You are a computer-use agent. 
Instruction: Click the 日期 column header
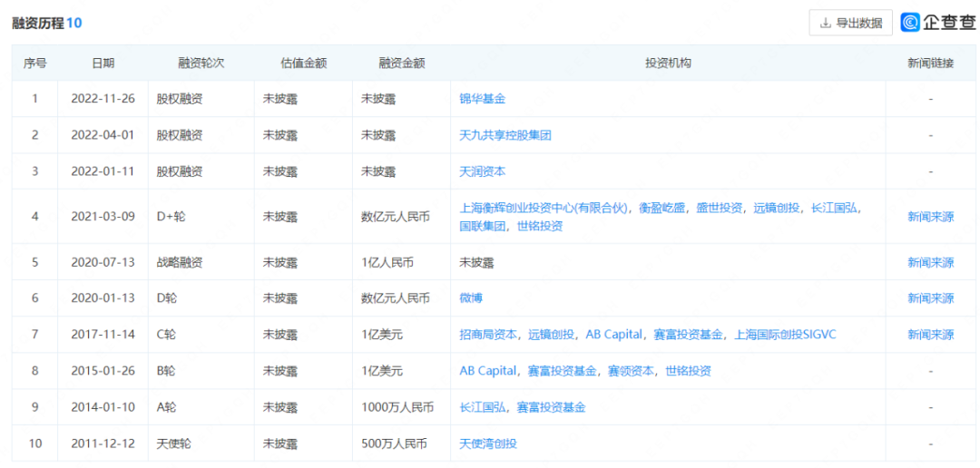click(103, 63)
